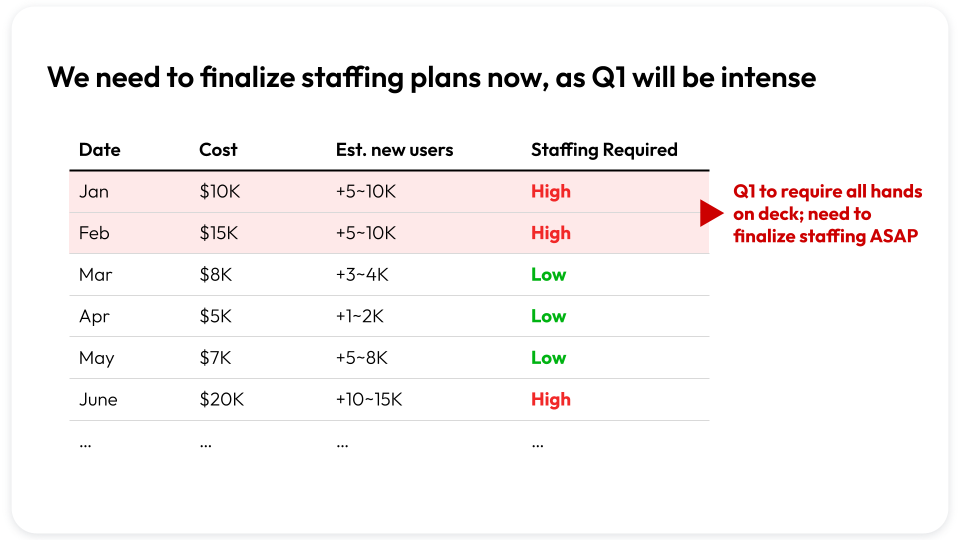
Task: Click the +5~8K estimate for May
Action: [362, 358]
